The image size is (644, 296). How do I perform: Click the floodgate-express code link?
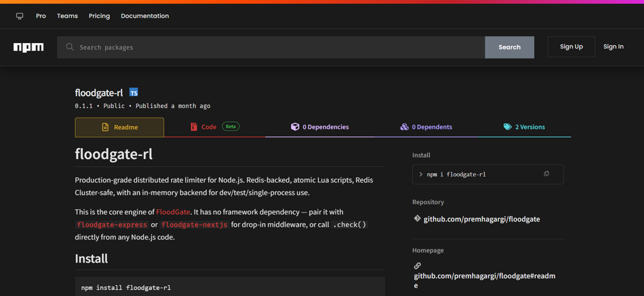pos(113,225)
